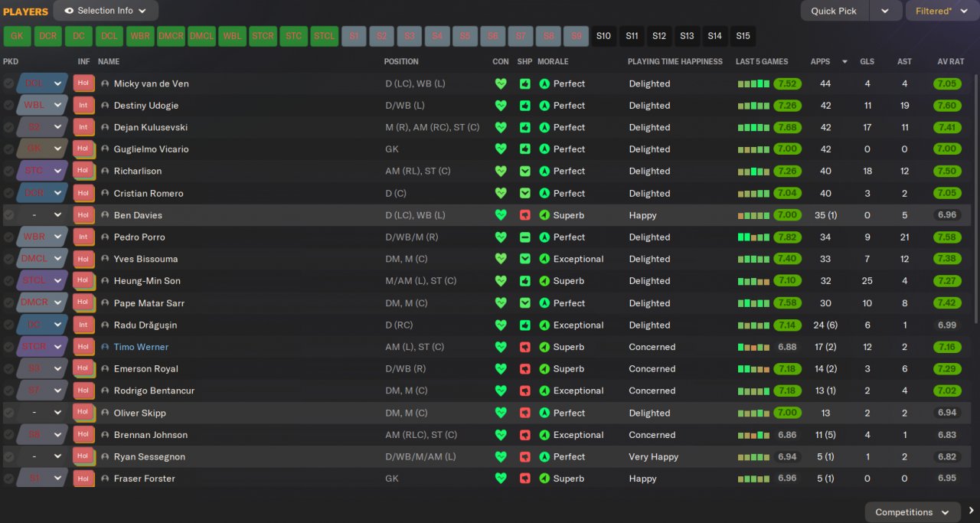Toggle the pick checkmark for Ben Davies

click(8, 215)
